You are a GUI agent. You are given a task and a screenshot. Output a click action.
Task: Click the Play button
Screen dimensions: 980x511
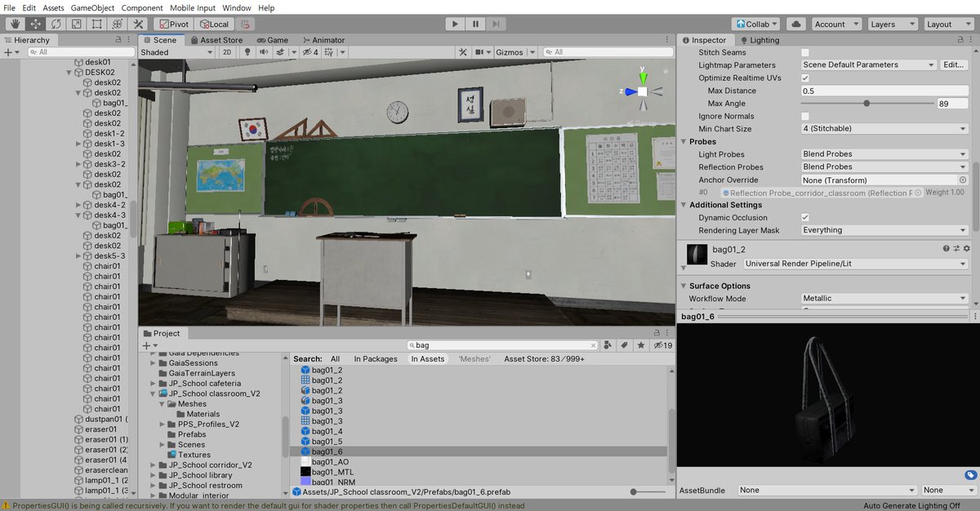click(456, 24)
